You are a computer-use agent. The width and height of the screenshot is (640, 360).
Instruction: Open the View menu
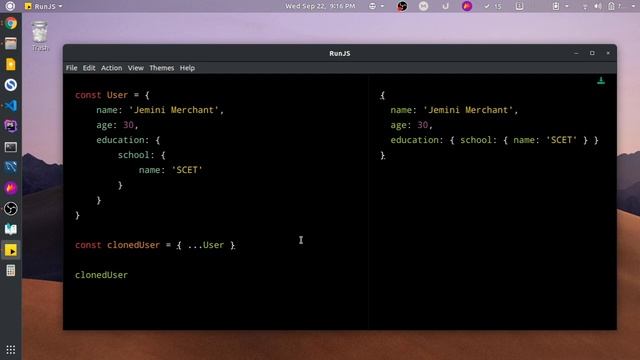coord(136,68)
